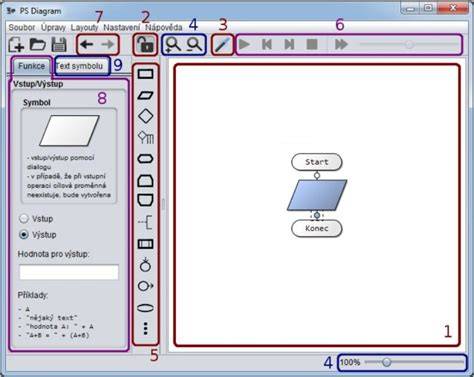
Task: Step back to previous symbol
Action: 267,44
